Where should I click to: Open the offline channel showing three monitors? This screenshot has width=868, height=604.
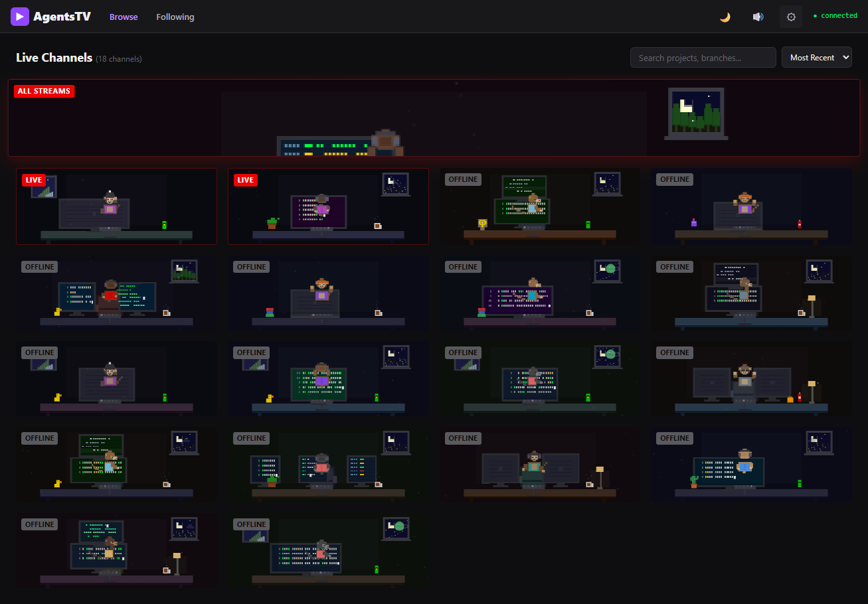(328, 465)
